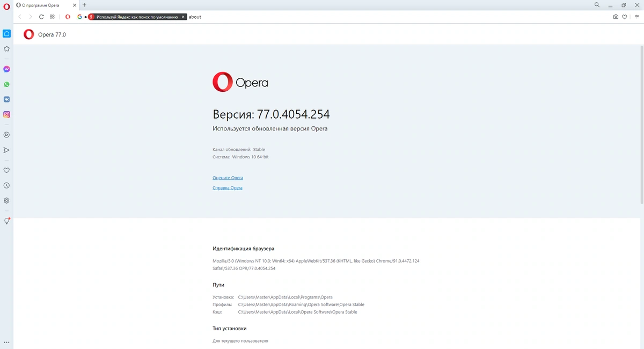The image size is (644, 349).
Task: Open the Player icon in sidebar
Action: (x=6, y=135)
